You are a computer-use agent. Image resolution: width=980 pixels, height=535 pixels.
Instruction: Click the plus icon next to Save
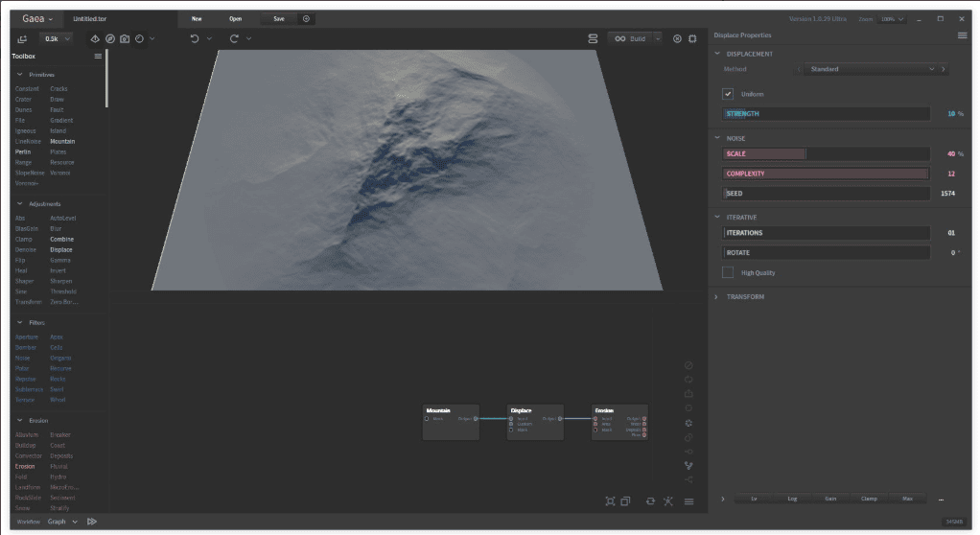[306, 19]
